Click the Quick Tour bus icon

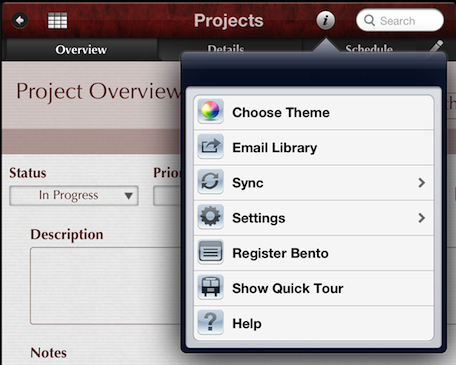pyautogui.click(x=210, y=287)
